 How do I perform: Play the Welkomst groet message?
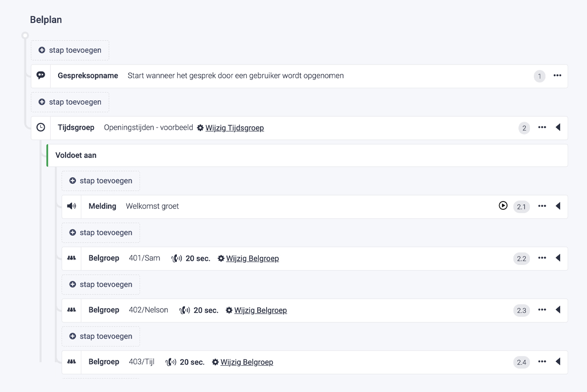[x=503, y=205]
